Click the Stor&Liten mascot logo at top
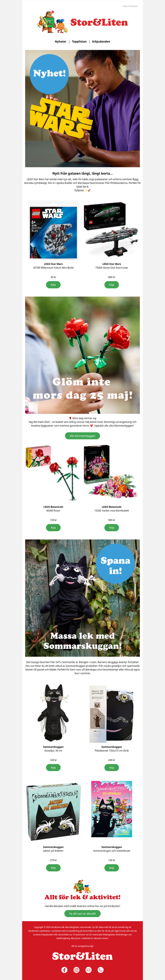Screen dimensions: 165x980 coord(82,23)
